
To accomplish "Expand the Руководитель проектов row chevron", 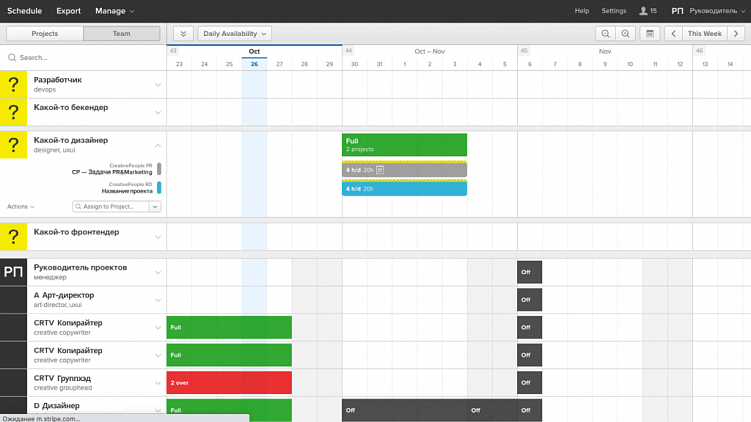I will tap(158, 273).
